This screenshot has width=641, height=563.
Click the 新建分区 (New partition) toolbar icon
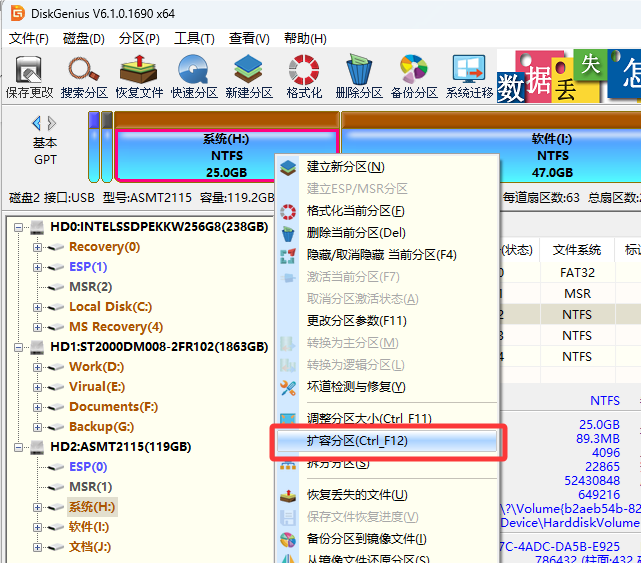tap(249, 77)
